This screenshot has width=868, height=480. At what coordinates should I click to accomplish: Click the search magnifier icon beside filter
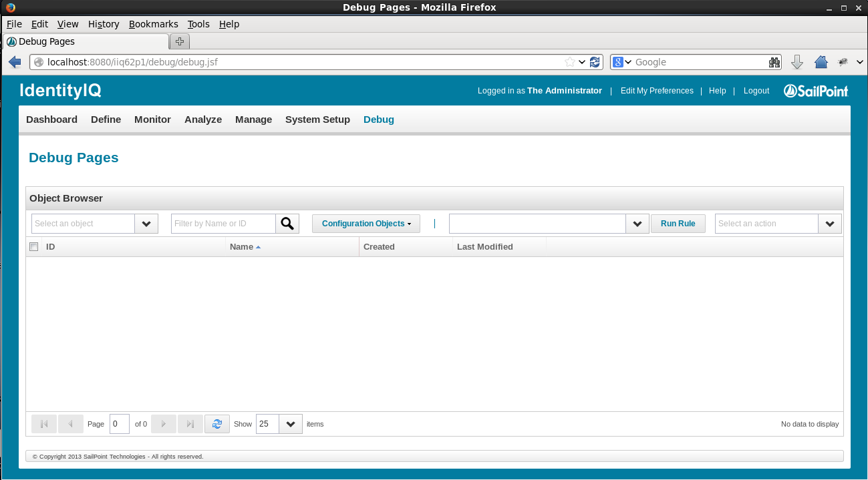287,224
